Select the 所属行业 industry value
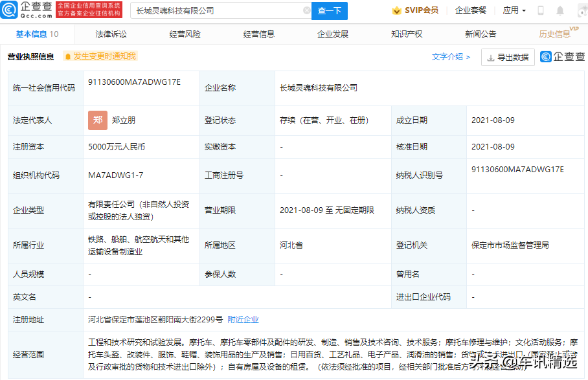 139,245
